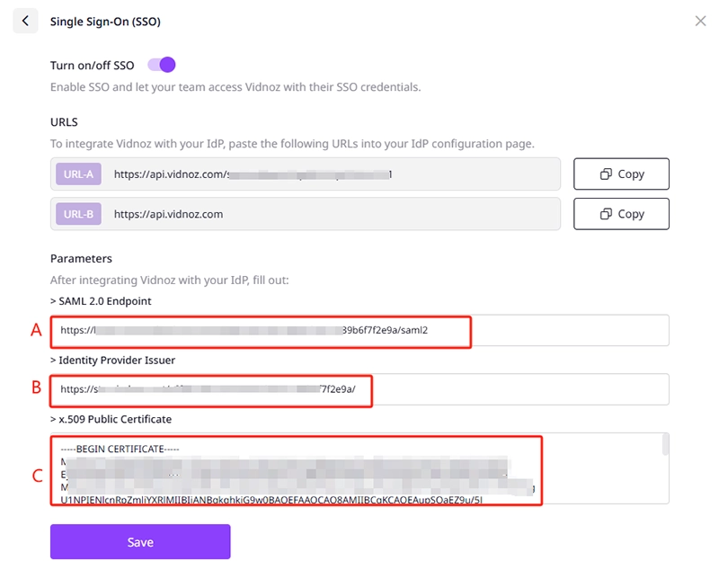719x588 pixels.
Task: Click the URL-B badge label
Action: (x=78, y=214)
